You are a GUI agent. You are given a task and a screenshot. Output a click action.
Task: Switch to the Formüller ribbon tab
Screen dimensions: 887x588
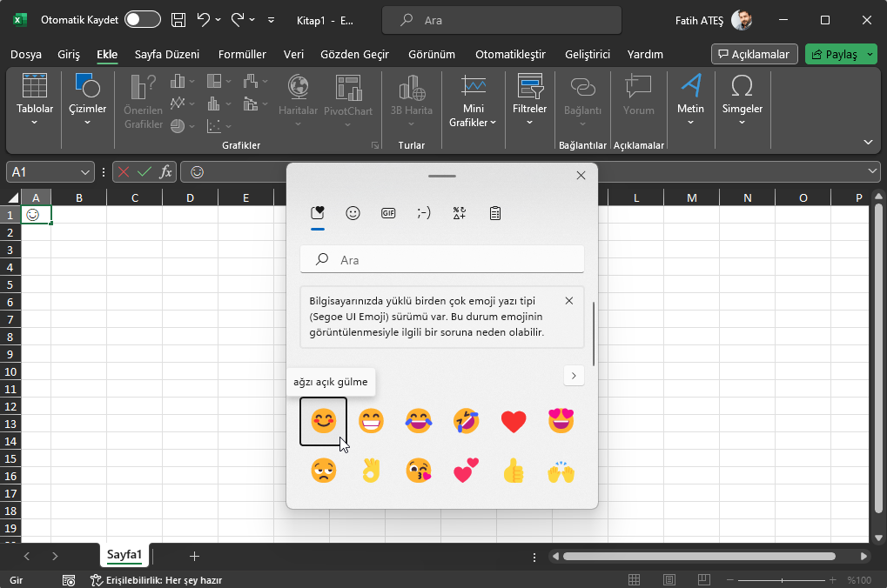pyautogui.click(x=242, y=54)
